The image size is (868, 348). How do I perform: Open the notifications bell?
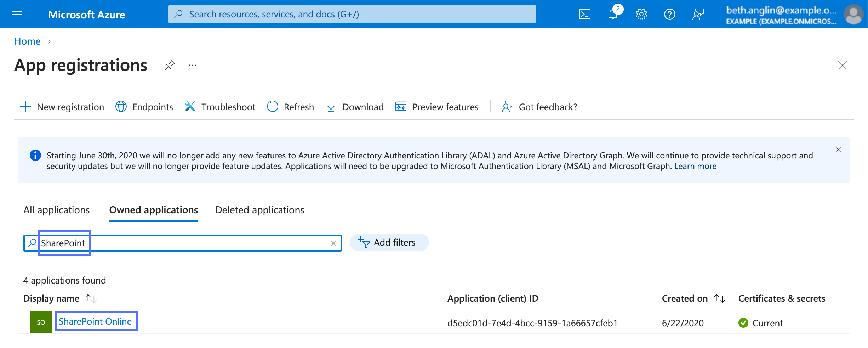pyautogui.click(x=613, y=14)
